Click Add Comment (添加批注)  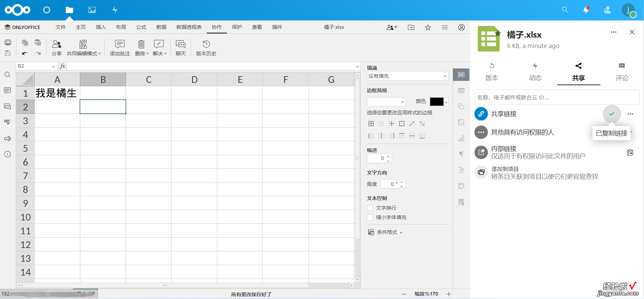pyautogui.click(x=120, y=48)
